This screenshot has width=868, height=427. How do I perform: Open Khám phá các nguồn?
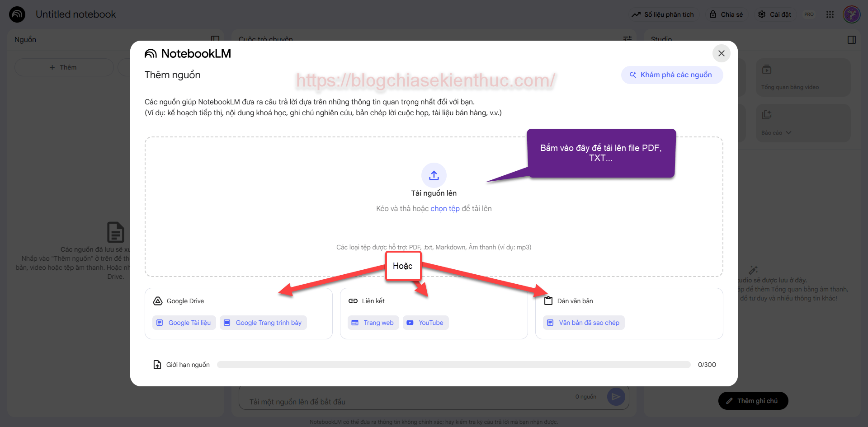tap(672, 75)
